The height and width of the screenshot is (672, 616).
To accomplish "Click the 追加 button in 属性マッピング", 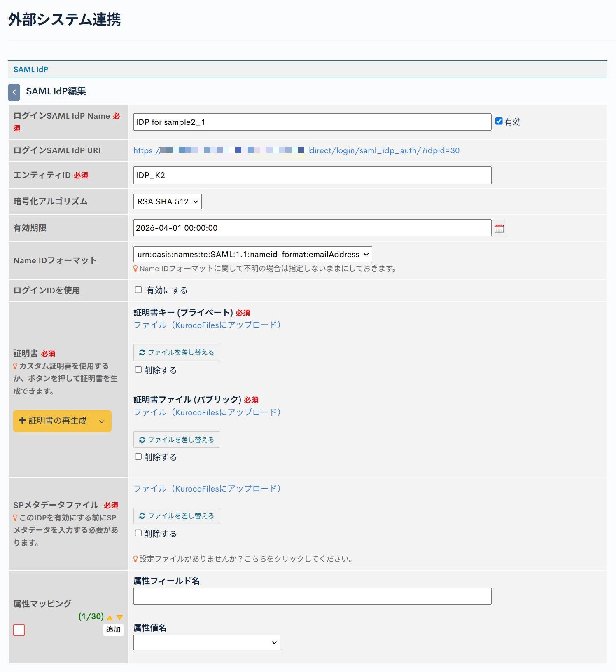I will (x=113, y=630).
